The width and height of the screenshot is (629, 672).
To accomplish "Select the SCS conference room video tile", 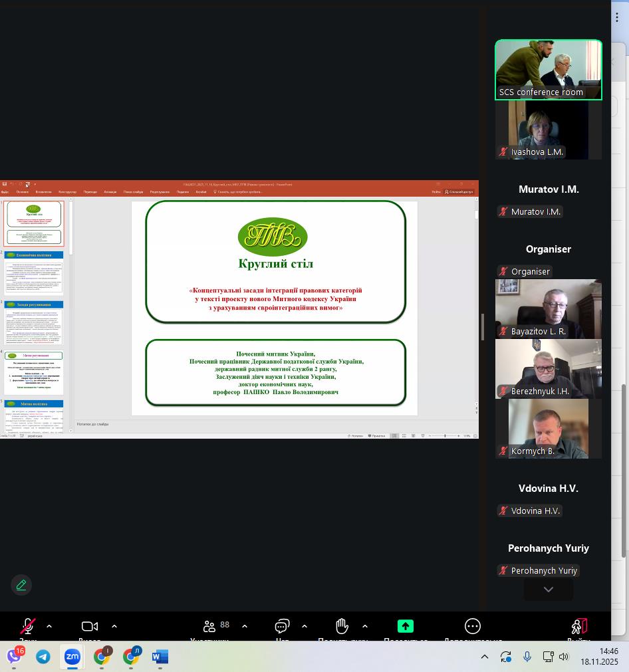I will pos(548,70).
